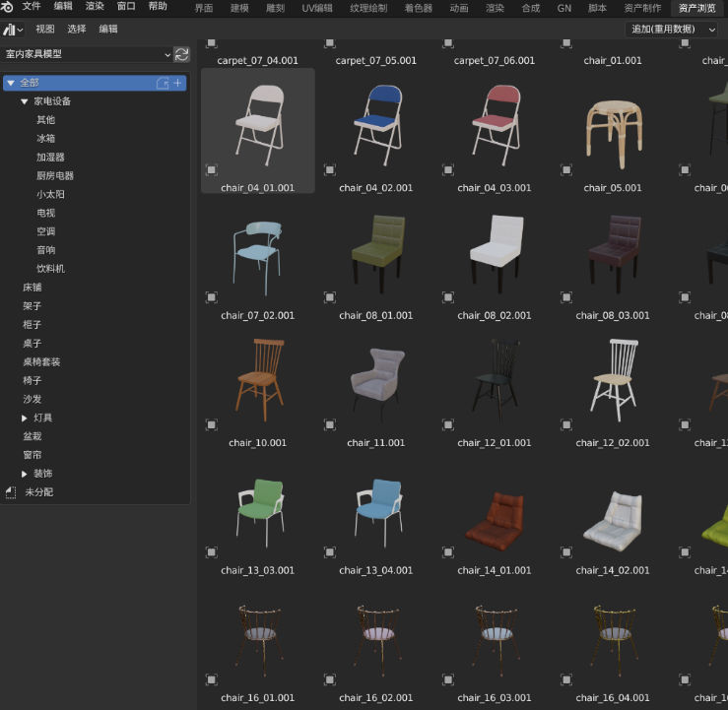
Task: Click the carpet_07_04.001 asset name
Action: coord(258,61)
